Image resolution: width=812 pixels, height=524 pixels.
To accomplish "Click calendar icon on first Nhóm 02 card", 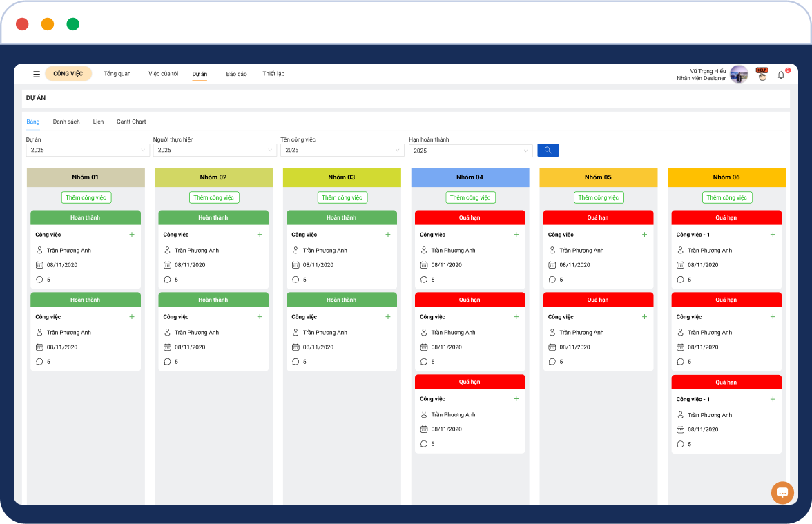I will click(167, 265).
